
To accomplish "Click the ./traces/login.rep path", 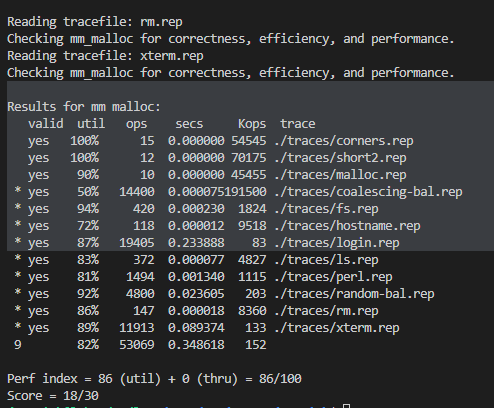I will (337, 243).
